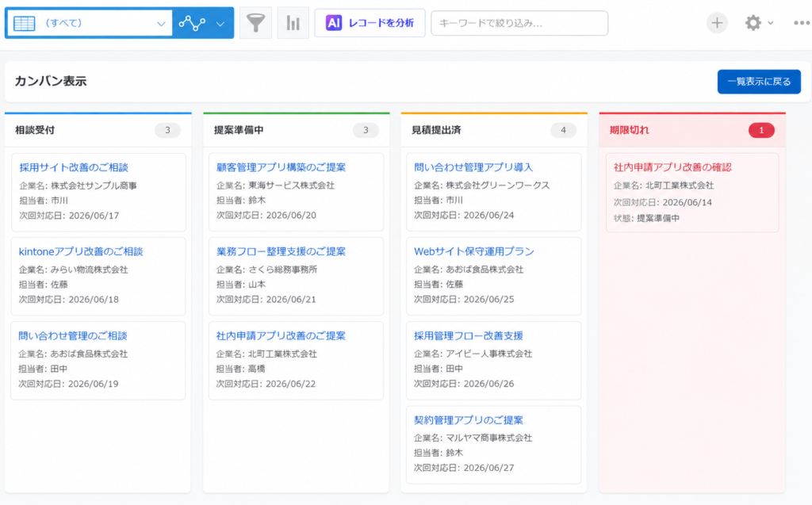Click 次回対応日: 2026/06/19 text

(69, 384)
